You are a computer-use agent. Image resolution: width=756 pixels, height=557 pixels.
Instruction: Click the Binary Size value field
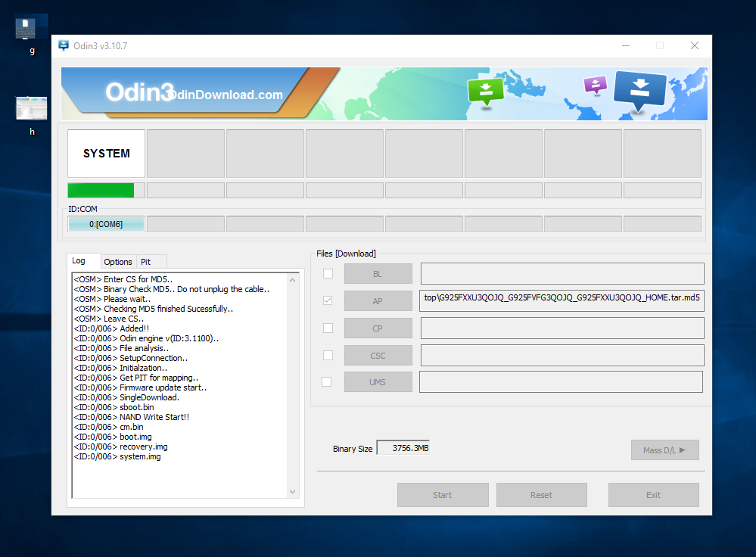[403, 448]
